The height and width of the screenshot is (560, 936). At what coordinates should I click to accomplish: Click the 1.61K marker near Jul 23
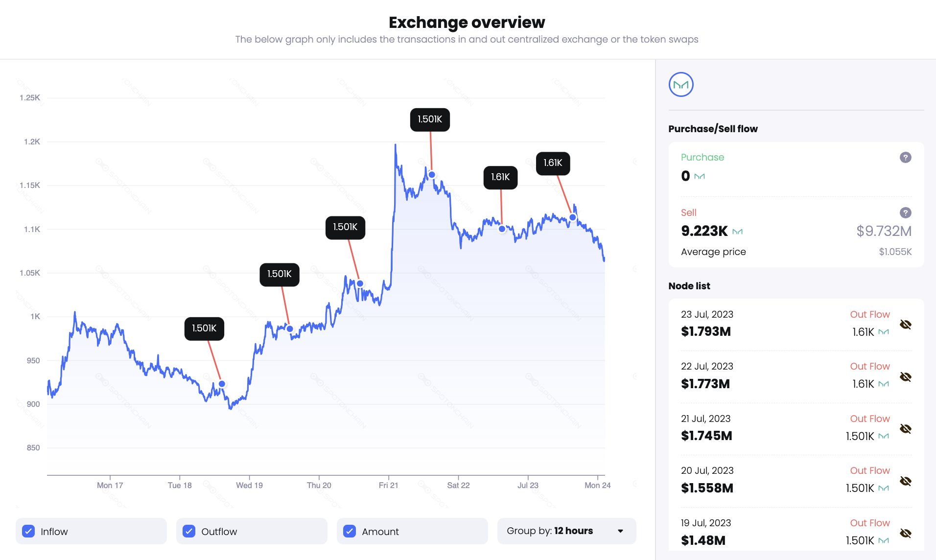pos(553,163)
